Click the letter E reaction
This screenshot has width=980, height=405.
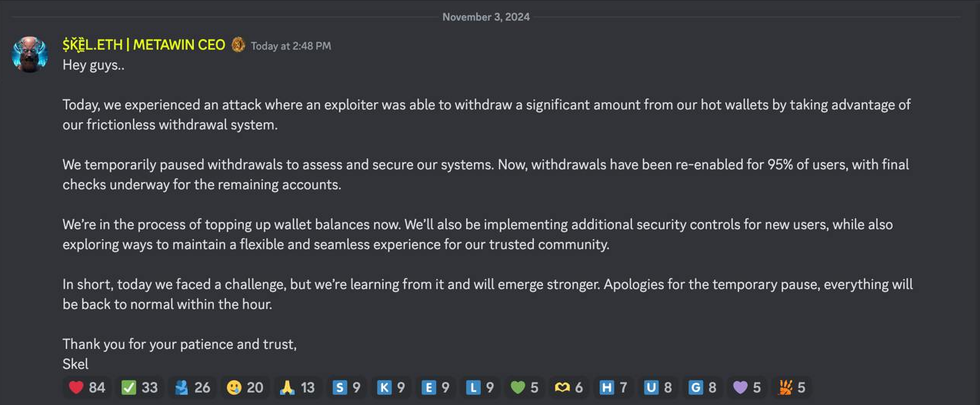435,387
